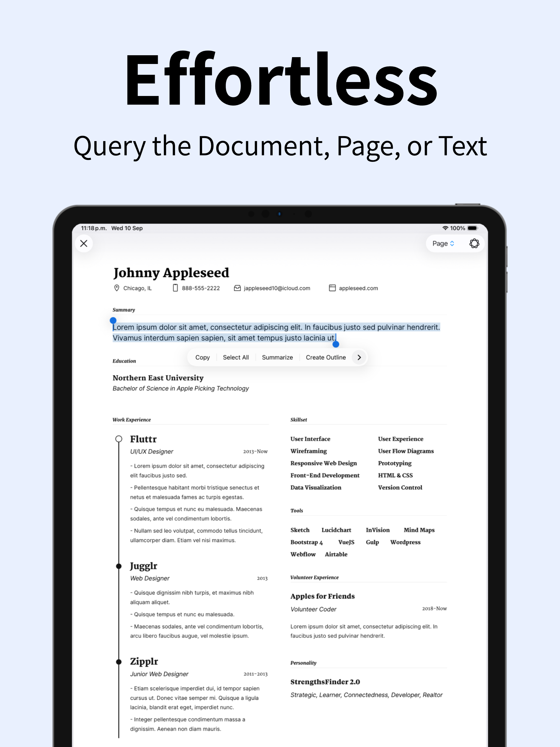The image size is (560, 747).
Task: Click the Gulp tool name
Action: [372, 542]
